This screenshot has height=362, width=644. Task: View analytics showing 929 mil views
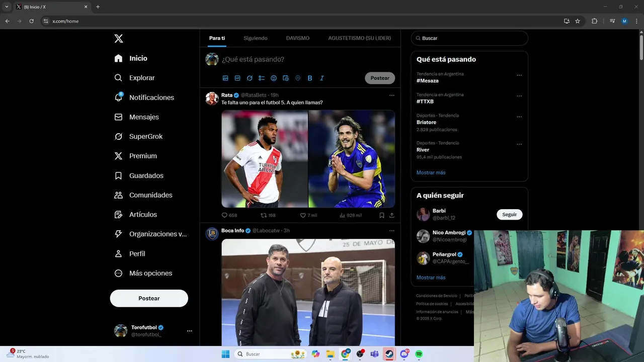coord(351,215)
